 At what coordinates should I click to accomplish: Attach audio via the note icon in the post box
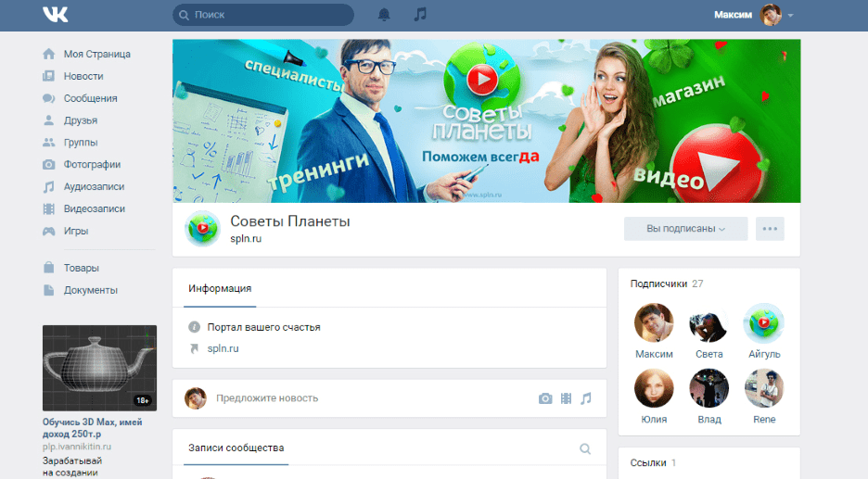coord(586,398)
